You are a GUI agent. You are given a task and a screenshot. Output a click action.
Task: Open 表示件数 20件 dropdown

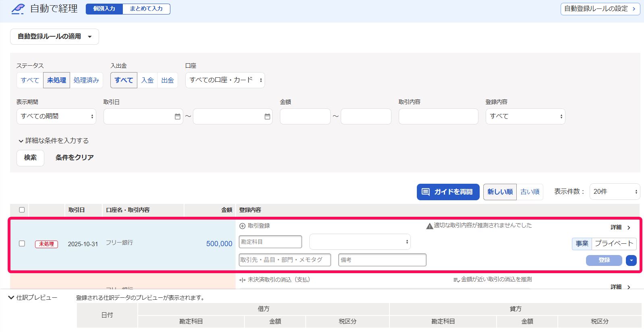tap(615, 192)
